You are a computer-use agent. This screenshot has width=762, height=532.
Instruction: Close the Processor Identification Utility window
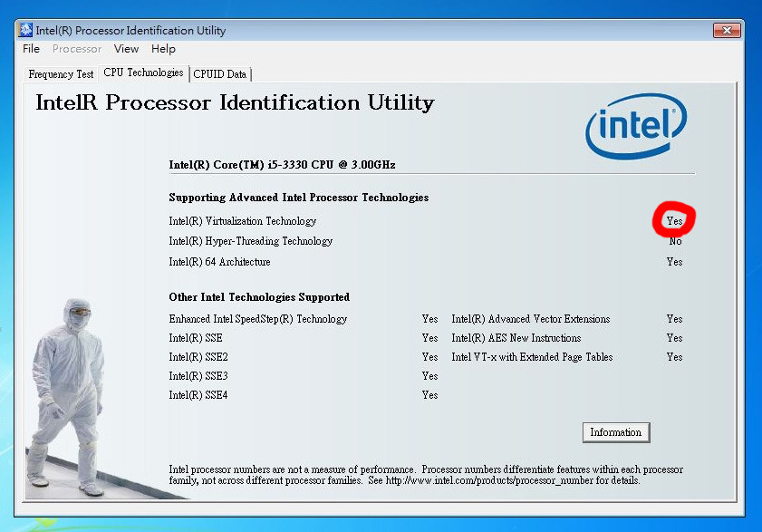click(x=727, y=30)
